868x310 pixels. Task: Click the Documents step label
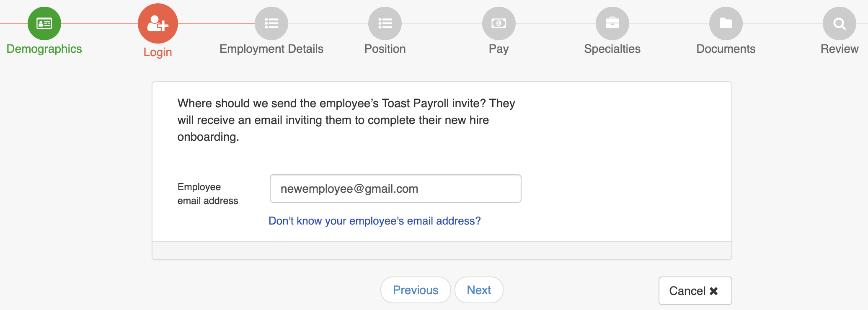coord(726,49)
